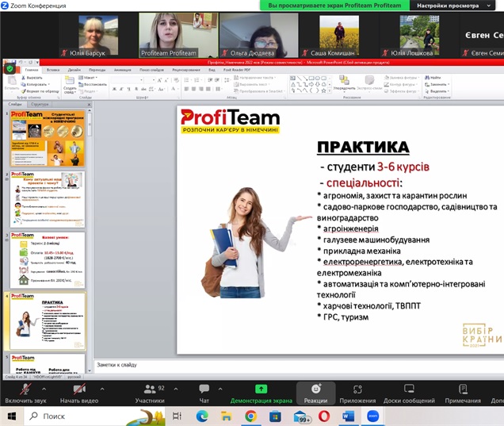
Task: Unmute microphone with Включить звук button
Action: (x=25, y=393)
